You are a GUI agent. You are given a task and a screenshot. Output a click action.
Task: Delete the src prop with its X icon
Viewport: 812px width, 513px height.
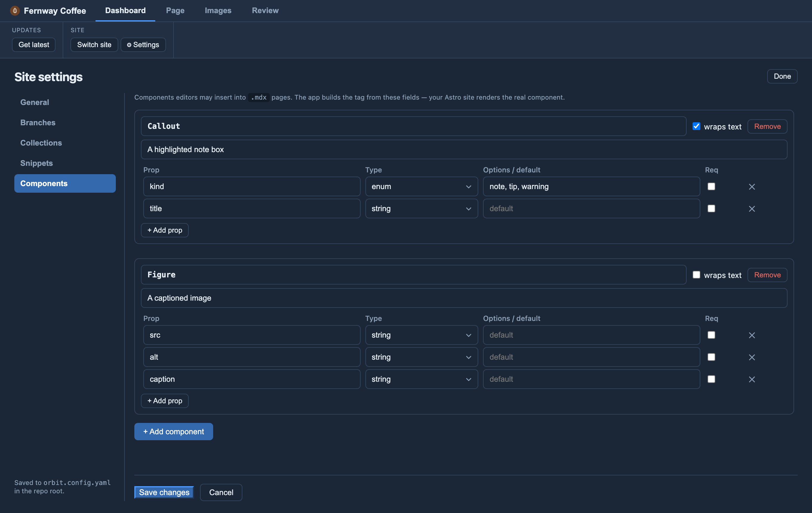click(x=752, y=335)
